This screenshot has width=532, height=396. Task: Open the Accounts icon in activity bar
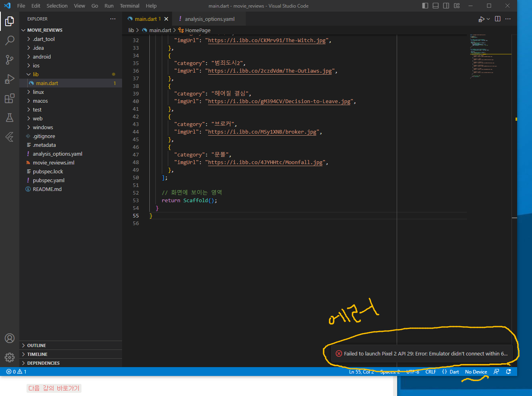click(10, 338)
